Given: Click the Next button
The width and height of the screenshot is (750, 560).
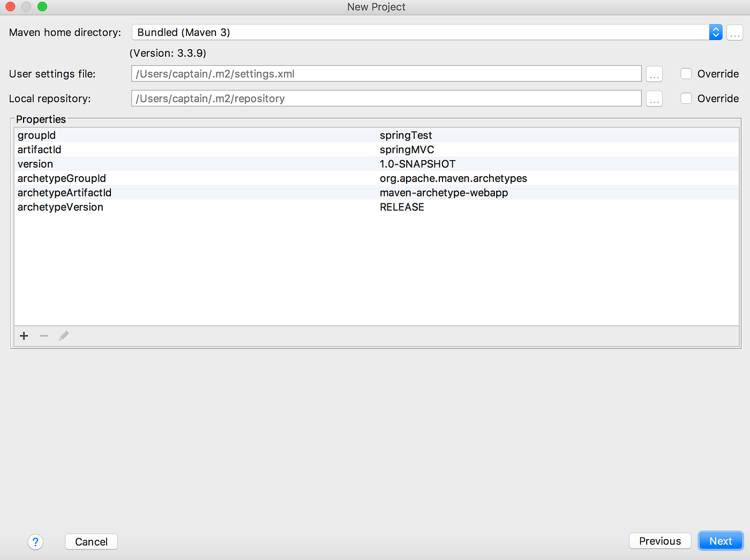Looking at the screenshot, I should point(720,541).
